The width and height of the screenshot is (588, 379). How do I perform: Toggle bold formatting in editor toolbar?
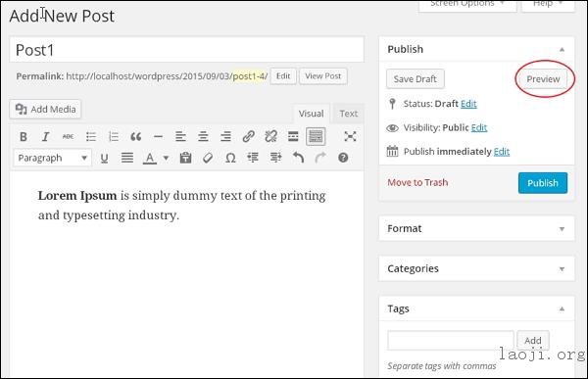pos(24,137)
